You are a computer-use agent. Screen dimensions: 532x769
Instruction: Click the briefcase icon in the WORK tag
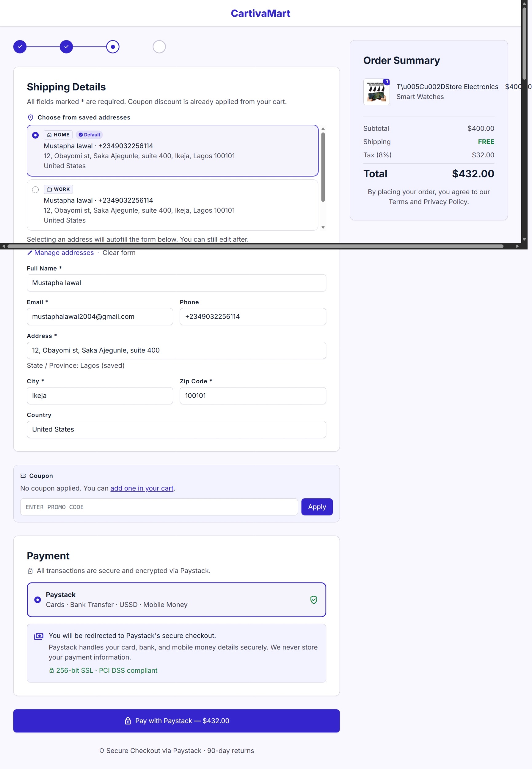pyautogui.click(x=49, y=189)
